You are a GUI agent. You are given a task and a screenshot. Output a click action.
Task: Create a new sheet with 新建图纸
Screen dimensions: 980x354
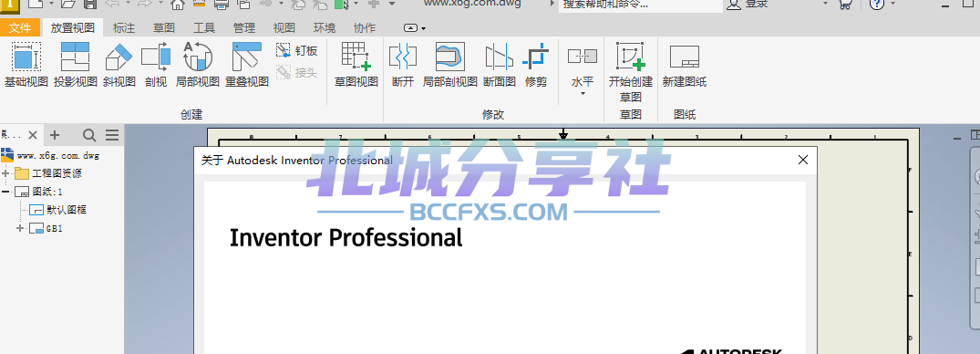click(x=685, y=65)
